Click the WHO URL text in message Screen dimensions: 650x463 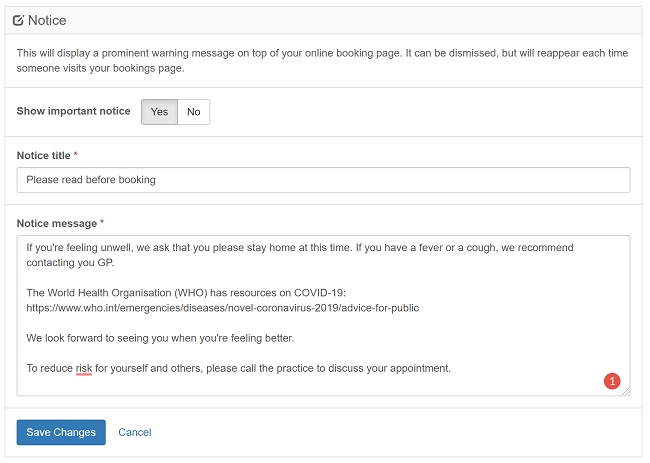coord(223,308)
